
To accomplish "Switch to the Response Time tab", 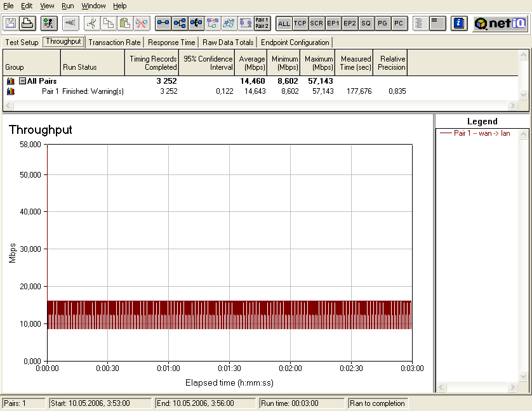I will tap(171, 42).
